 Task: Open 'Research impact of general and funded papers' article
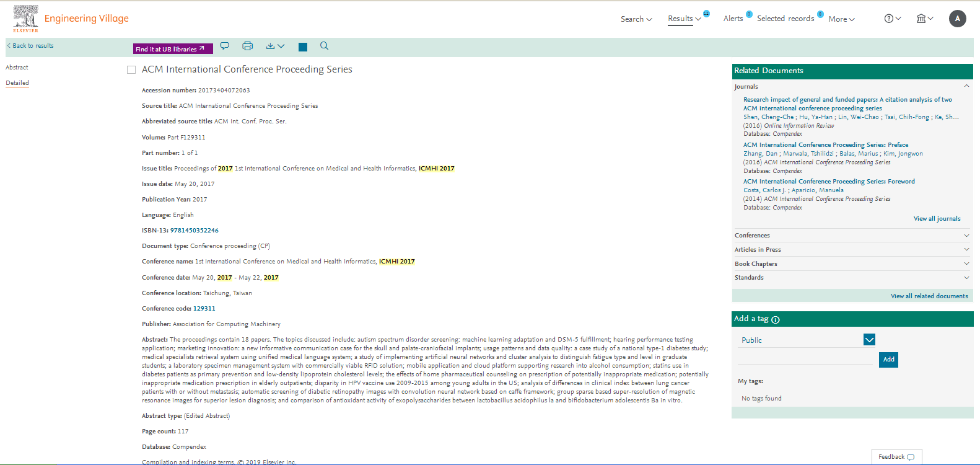coord(847,104)
